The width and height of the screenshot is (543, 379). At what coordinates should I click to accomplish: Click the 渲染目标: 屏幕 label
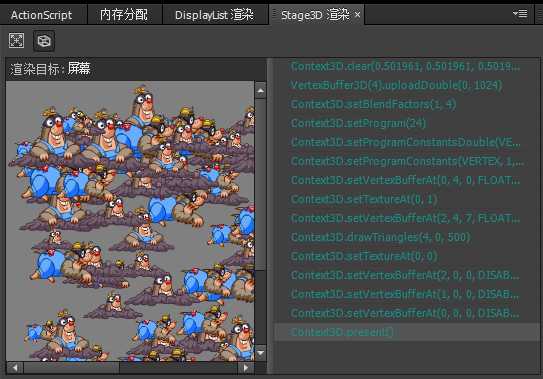coord(51,69)
